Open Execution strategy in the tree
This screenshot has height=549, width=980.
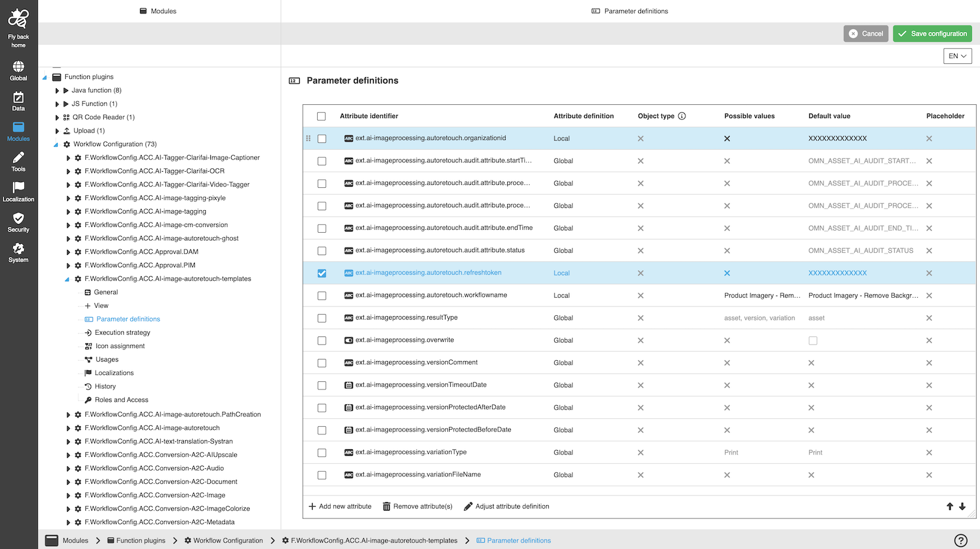(x=122, y=332)
